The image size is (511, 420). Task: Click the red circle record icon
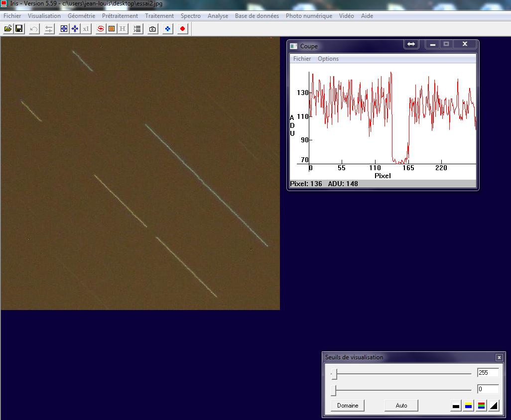click(x=182, y=29)
